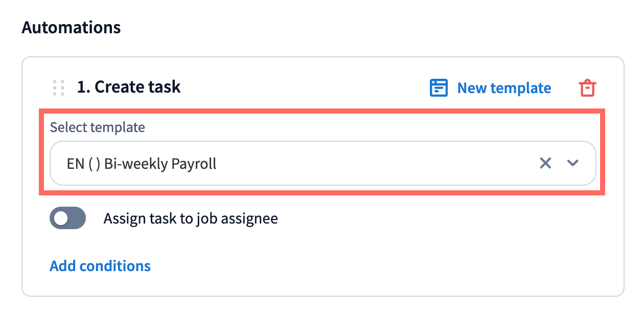Enable Assign task to job assignee switch
644x310 pixels.
click(67, 218)
